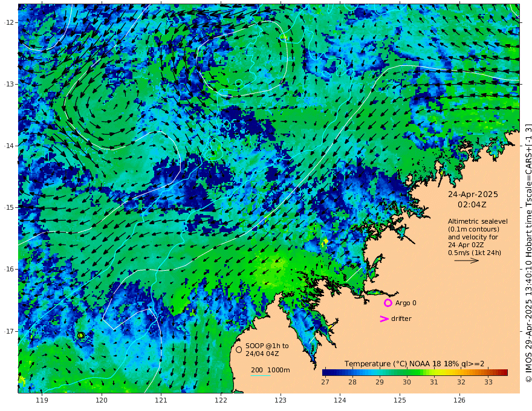Click latitude axis label -17
Viewport: 532px width, 411px height.
click(10, 331)
